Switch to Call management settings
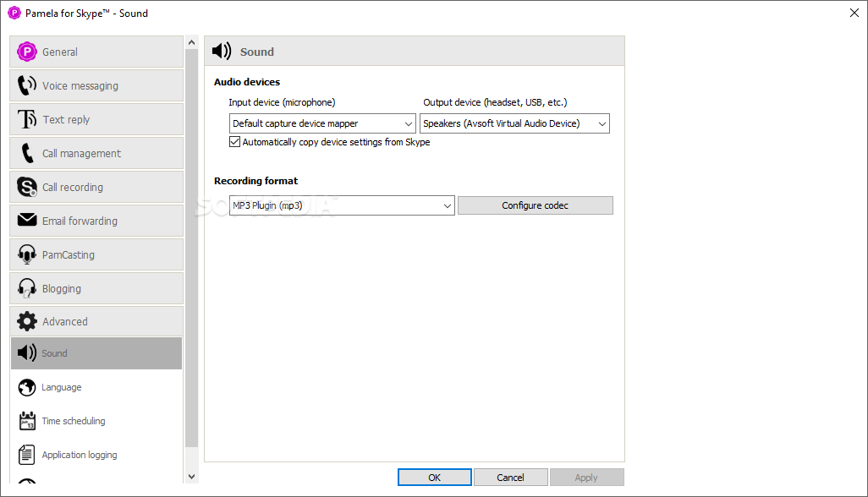Screen dimensions: 868x497 pyautogui.click(x=96, y=153)
